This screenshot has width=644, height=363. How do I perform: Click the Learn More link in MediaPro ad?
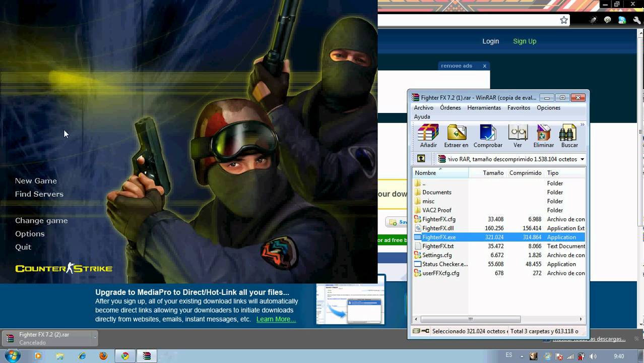coord(276,319)
